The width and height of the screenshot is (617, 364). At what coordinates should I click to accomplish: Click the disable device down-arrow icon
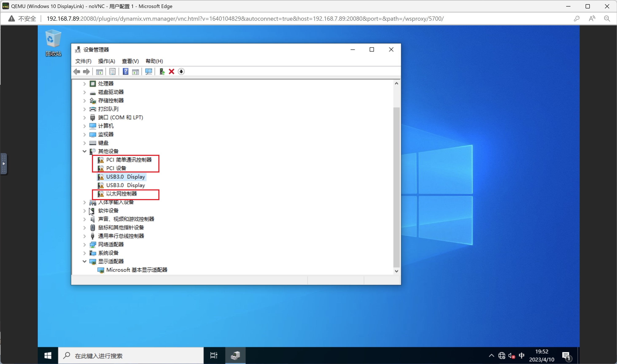[x=181, y=72]
